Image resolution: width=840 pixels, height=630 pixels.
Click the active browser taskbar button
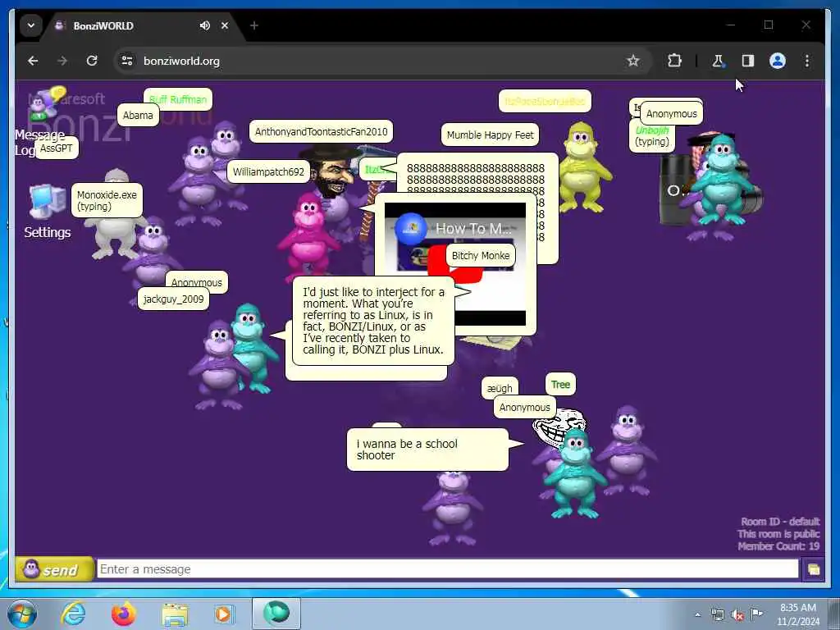[x=276, y=614]
